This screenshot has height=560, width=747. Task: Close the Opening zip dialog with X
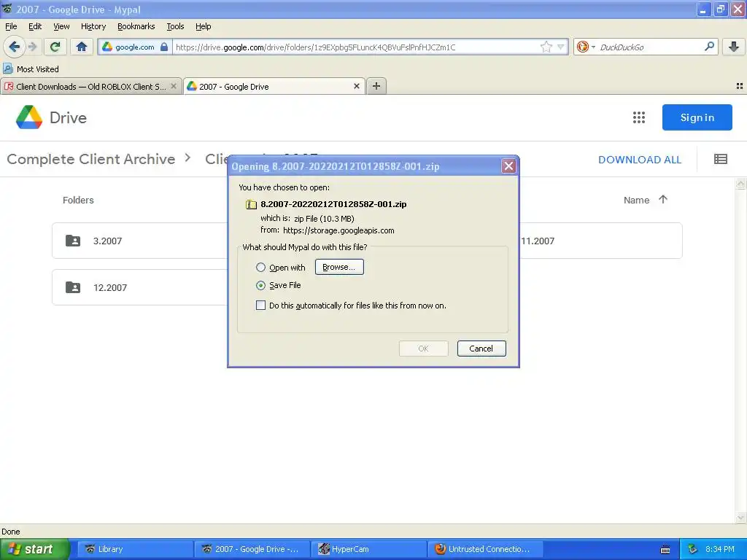click(508, 166)
